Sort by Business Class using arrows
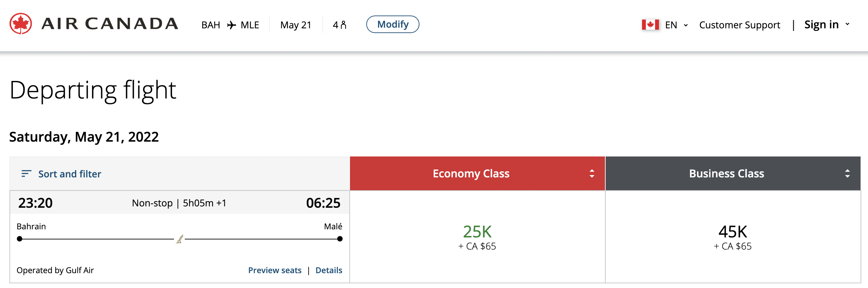Screen dimensions: 868x288 pos(847,174)
